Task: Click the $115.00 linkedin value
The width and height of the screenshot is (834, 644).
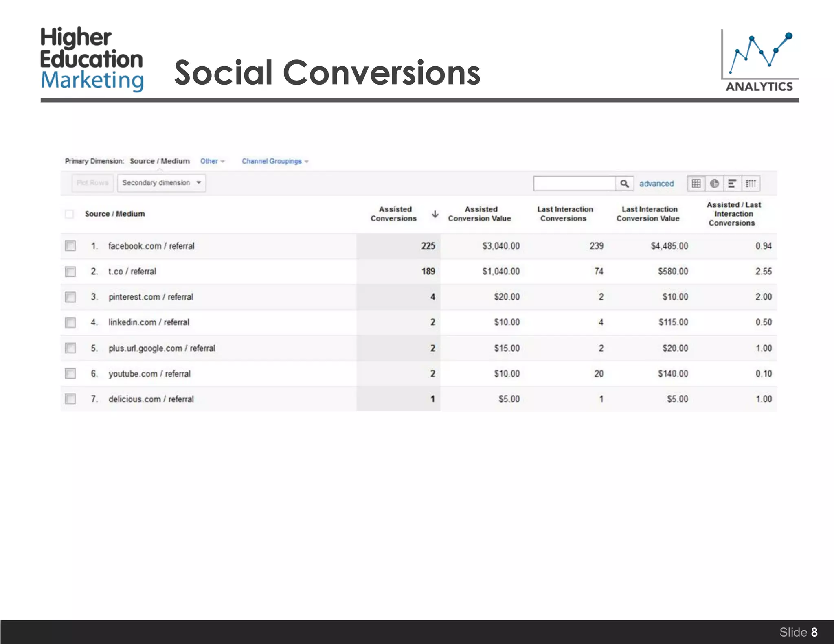Action: tap(674, 322)
